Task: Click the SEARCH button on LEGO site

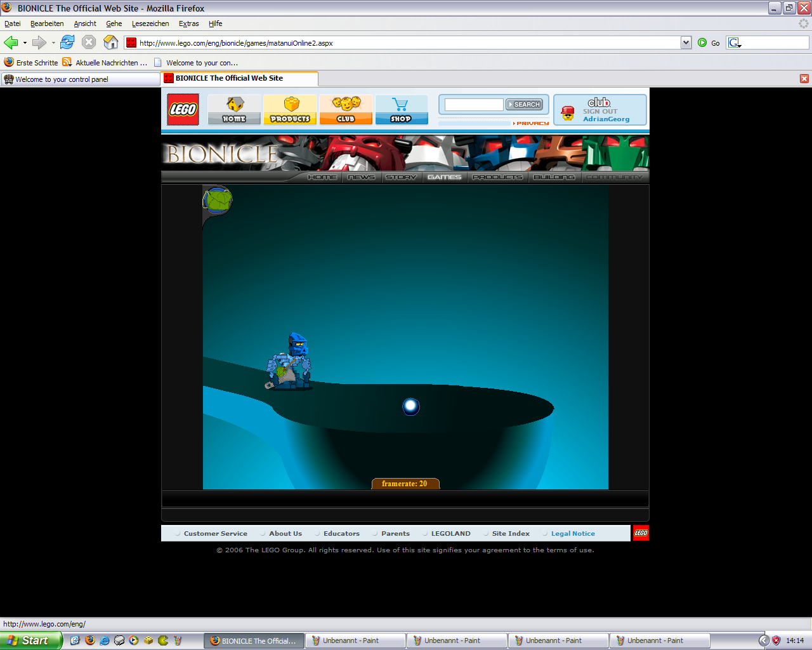Action: 524,104
